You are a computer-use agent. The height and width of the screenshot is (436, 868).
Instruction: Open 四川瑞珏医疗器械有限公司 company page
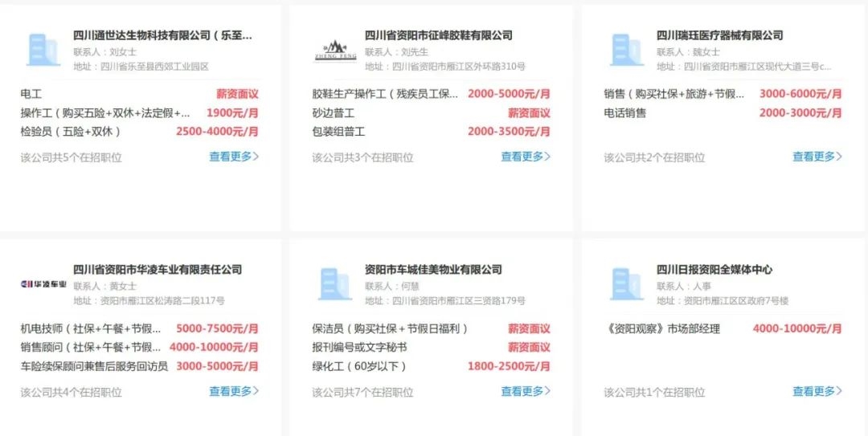(x=719, y=35)
